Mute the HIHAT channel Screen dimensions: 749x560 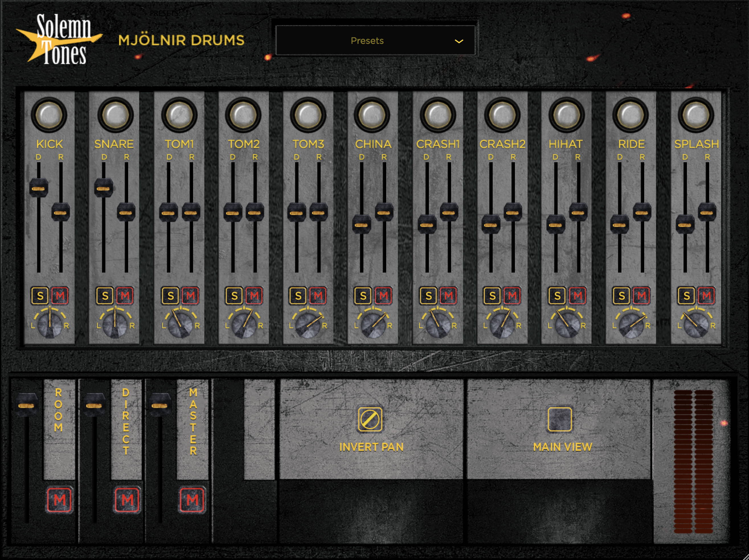click(x=577, y=296)
